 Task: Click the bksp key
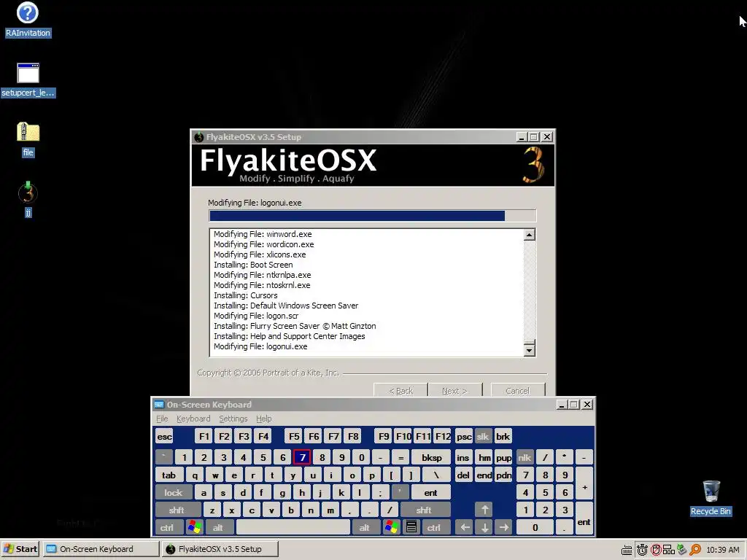[431, 458]
